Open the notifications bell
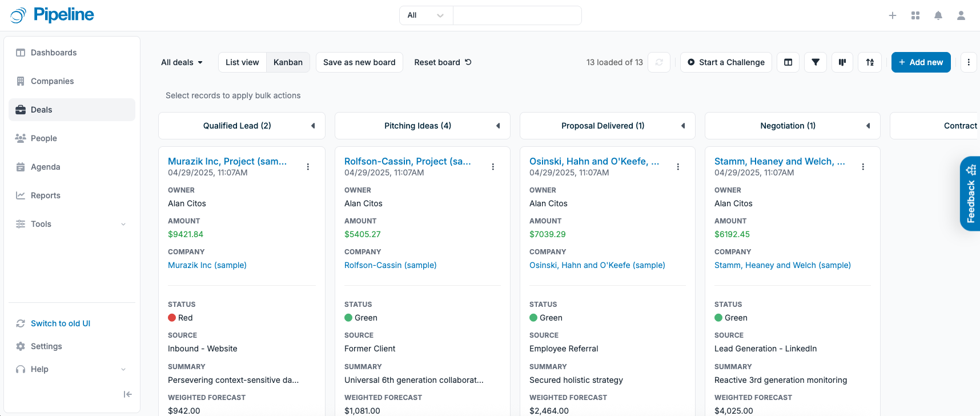Image resolution: width=980 pixels, height=416 pixels. [938, 15]
